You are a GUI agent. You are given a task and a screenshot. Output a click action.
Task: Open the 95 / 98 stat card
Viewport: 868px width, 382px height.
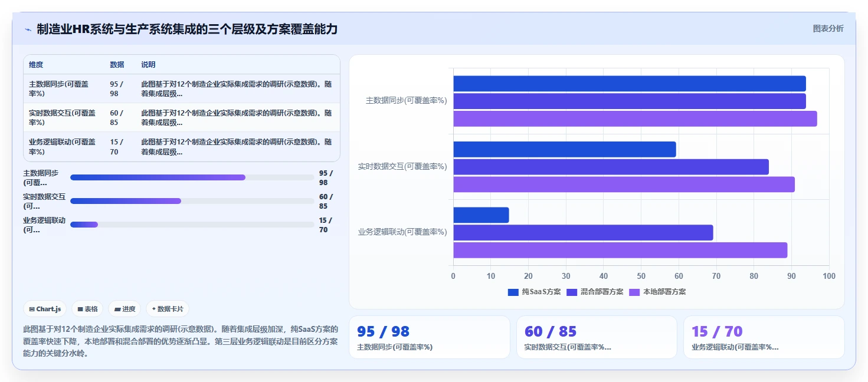pyautogui.click(x=430, y=337)
